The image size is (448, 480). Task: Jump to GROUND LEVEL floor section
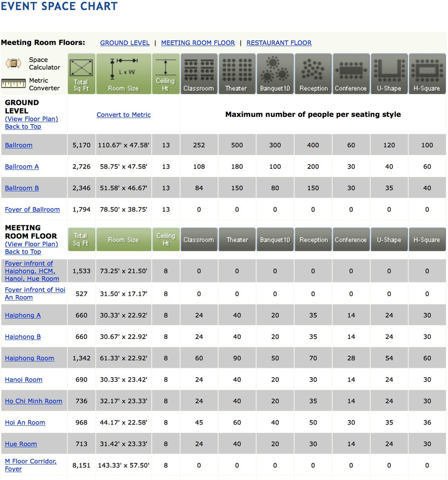point(125,43)
